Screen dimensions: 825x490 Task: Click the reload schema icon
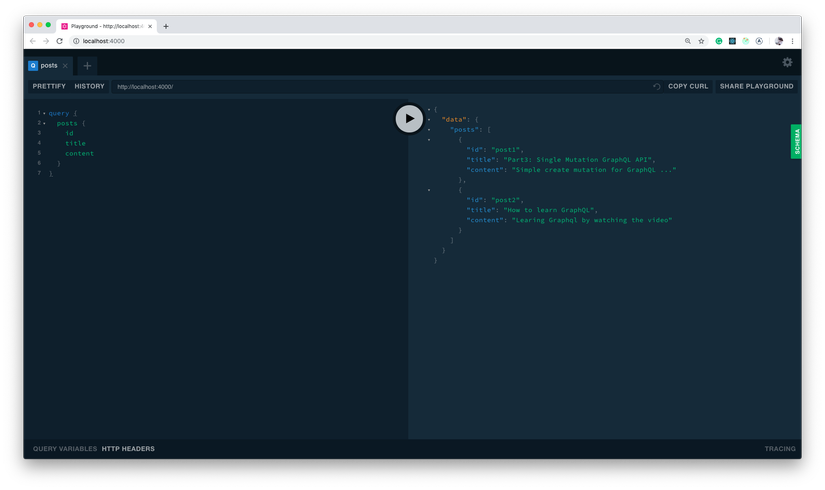pyautogui.click(x=657, y=87)
